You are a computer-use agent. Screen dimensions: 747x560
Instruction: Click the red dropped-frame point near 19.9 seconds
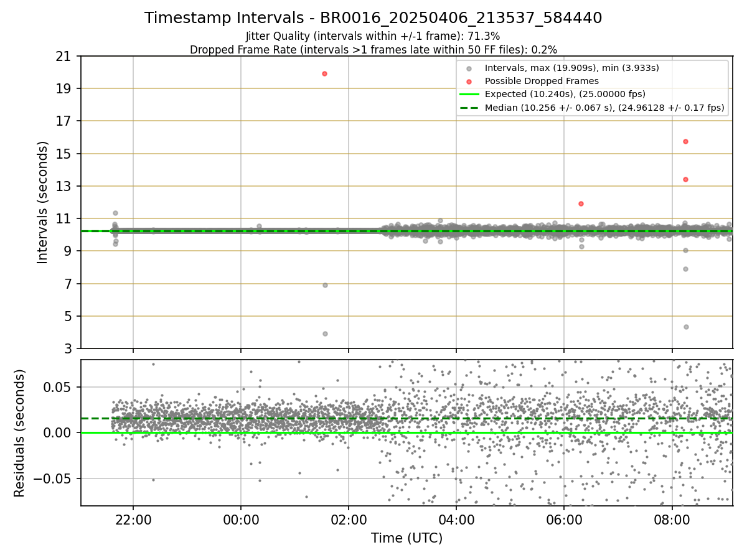point(324,73)
